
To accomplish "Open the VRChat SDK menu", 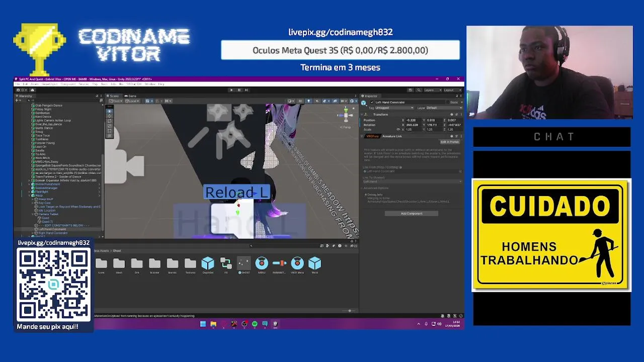I will (x=134, y=84).
